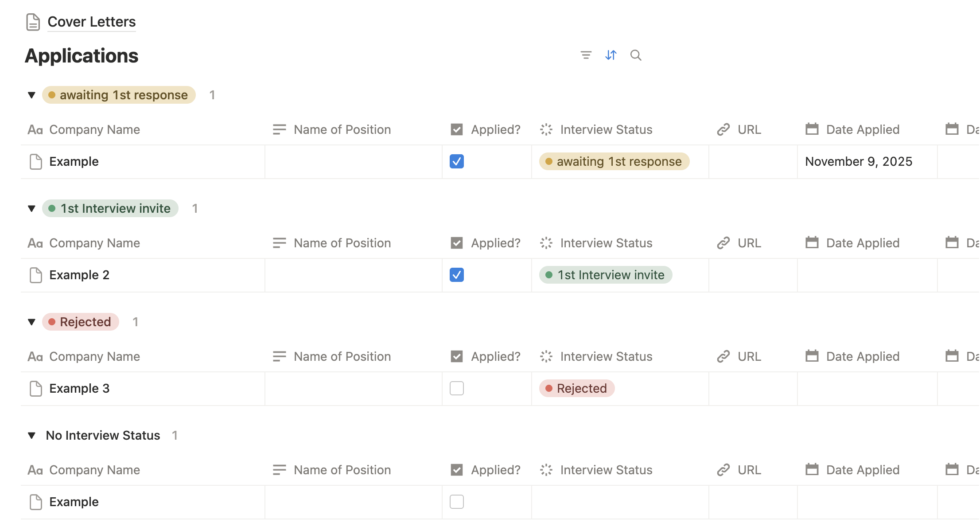Click the page icon beside Example 2
Viewport: 980px width, 523px height.
(x=35, y=275)
